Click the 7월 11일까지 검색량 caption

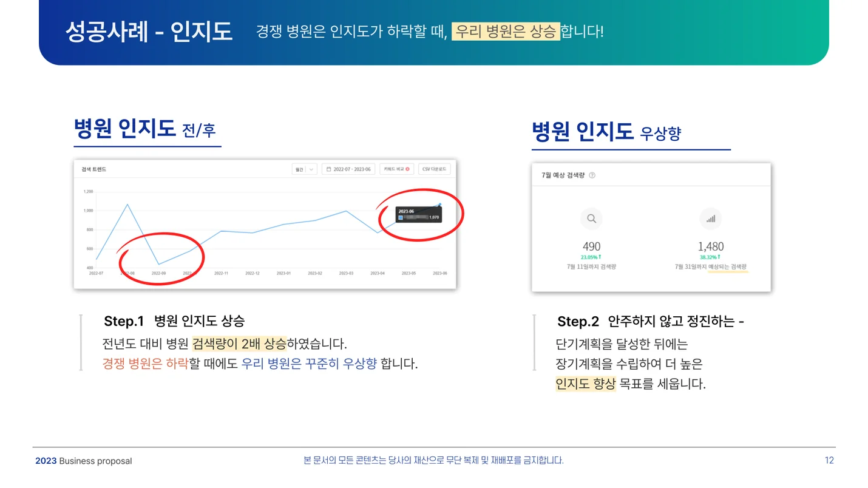click(591, 267)
